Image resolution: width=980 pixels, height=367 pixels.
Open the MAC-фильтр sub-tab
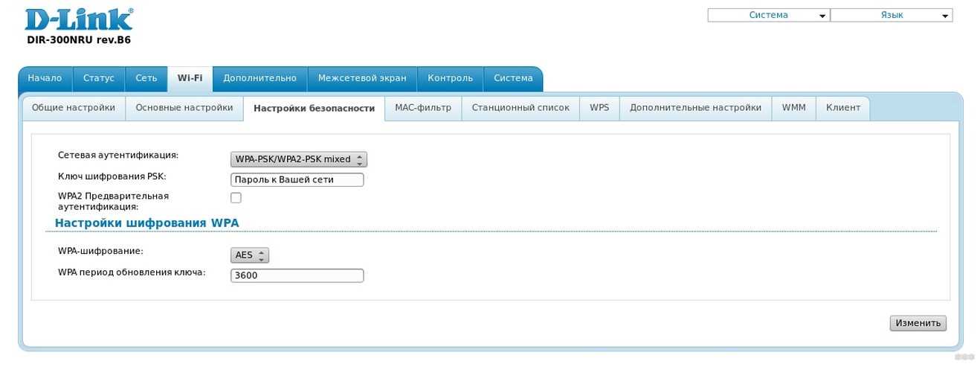pyautogui.click(x=423, y=108)
